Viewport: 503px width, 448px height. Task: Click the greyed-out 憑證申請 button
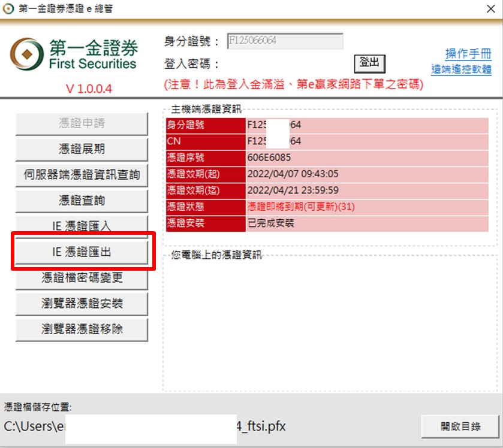click(x=82, y=123)
